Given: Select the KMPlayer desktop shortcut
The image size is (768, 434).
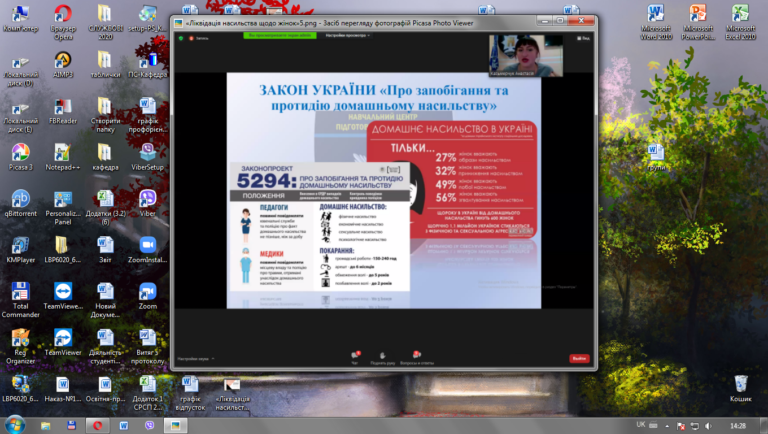Looking at the screenshot, I should (x=20, y=249).
